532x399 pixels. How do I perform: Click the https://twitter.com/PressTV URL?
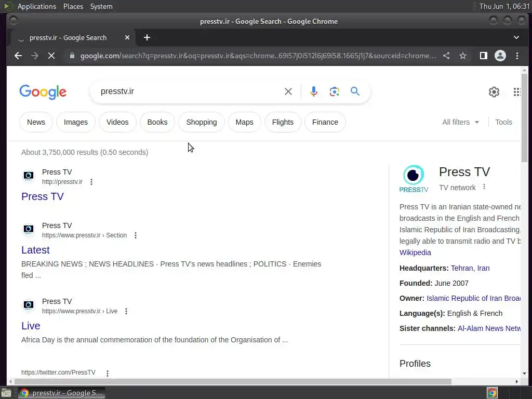point(58,373)
